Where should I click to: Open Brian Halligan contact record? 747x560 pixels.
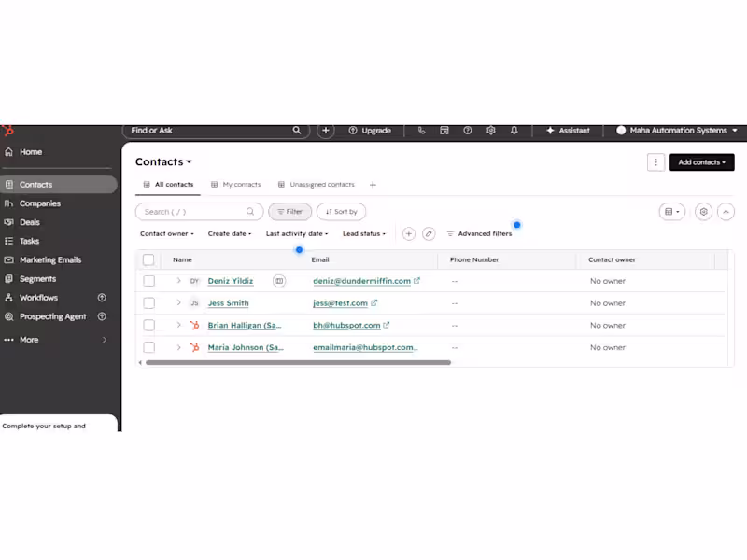[245, 325]
